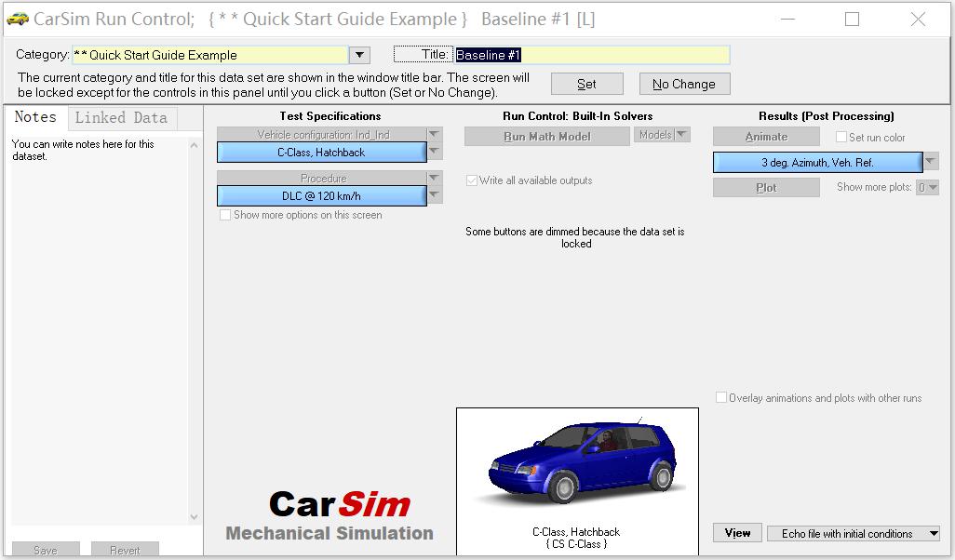Open the Category dropdown arrow

coord(358,55)
